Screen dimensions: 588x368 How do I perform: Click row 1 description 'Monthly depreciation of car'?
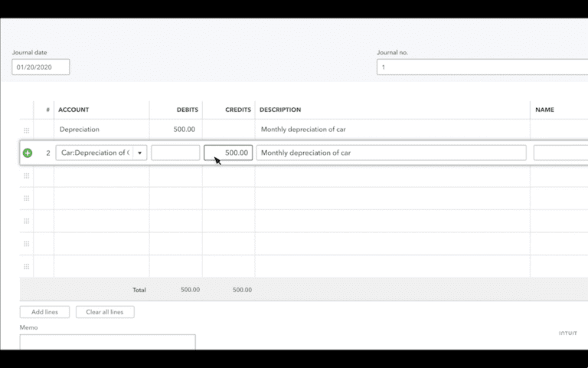303,129
